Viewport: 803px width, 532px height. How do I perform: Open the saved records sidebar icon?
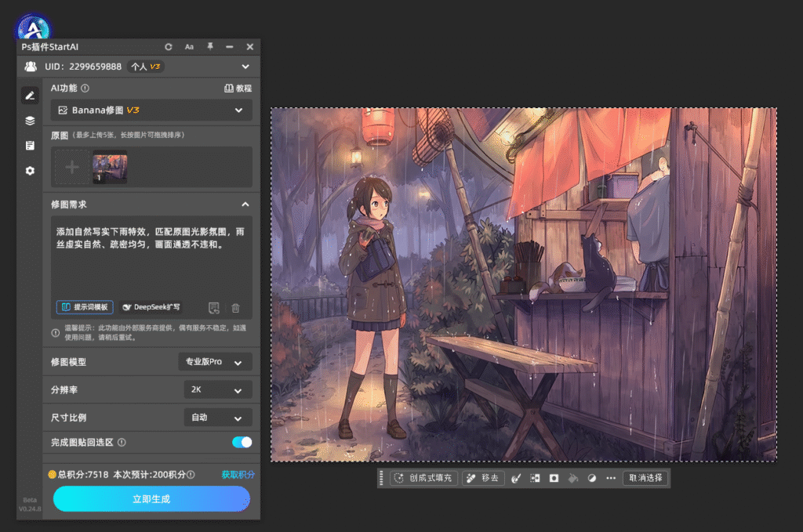[x=30, y=146]
